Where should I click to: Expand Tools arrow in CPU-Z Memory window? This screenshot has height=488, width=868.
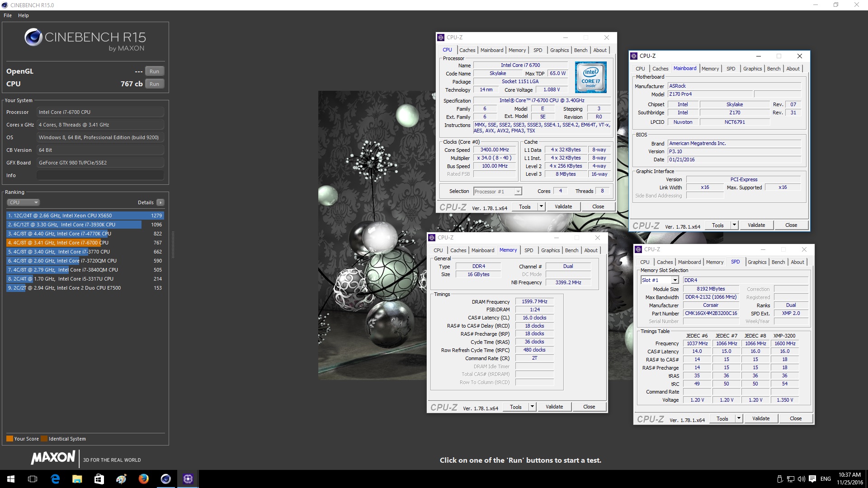[532, 407]
